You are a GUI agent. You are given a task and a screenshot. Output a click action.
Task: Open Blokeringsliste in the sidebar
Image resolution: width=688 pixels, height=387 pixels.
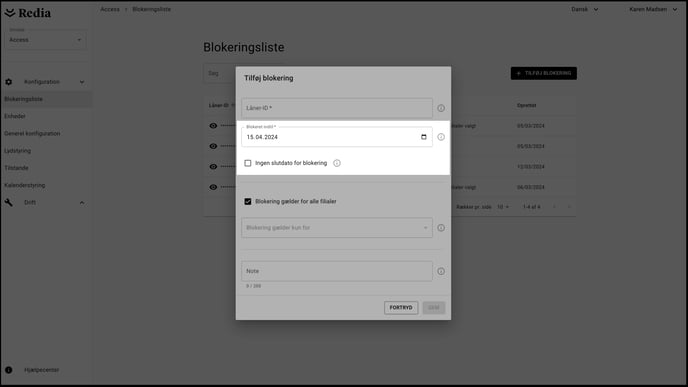[x=24, y=99]
